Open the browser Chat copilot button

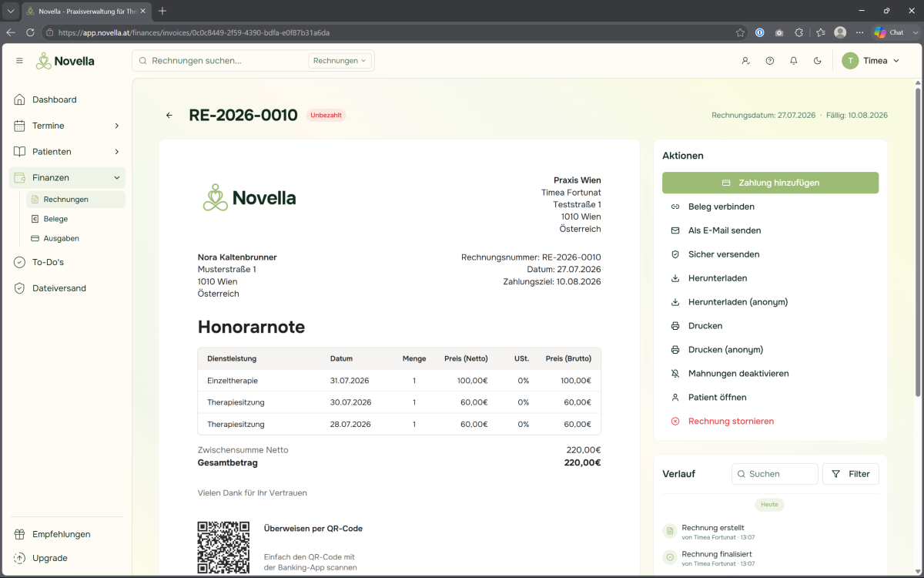tap(889, 32)
